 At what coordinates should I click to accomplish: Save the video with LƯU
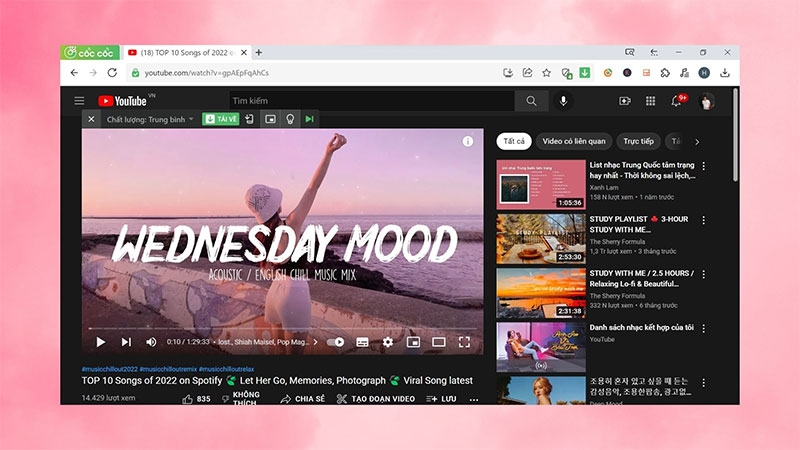click(441, 399)
